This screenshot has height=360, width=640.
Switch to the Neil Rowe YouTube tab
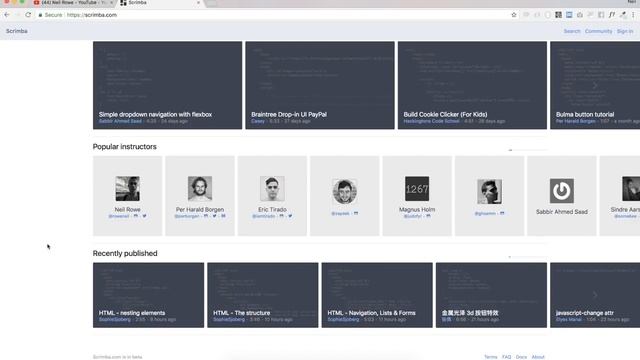[73, 3]
